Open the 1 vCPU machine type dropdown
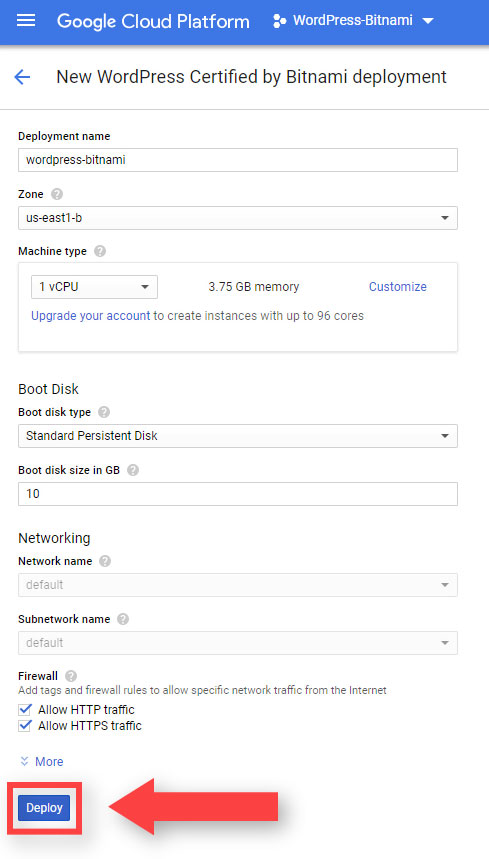The width and height of the screenshot is (489, 859). coord(94,287)
